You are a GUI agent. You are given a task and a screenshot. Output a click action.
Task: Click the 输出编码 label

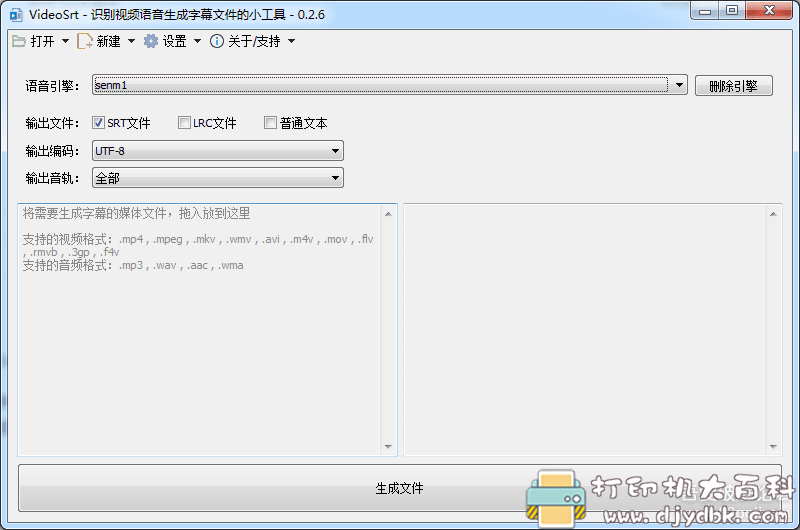click(x=53, y=151)
